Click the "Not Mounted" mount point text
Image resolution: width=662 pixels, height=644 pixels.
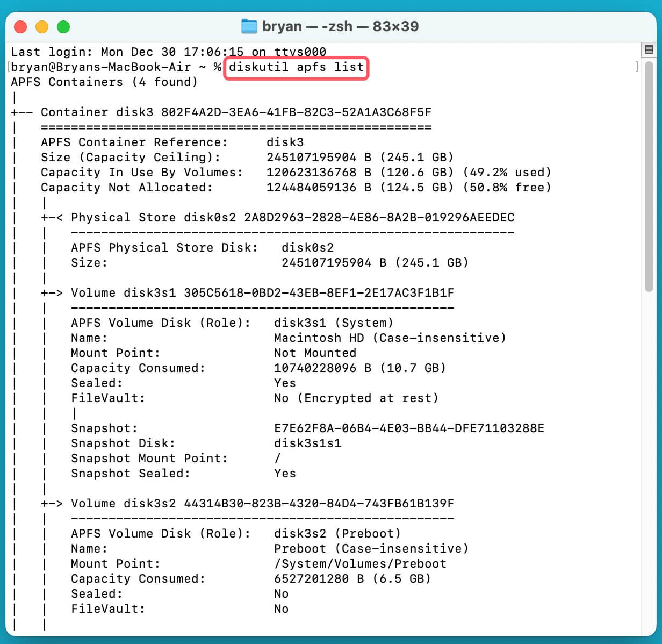coord(315,353)
